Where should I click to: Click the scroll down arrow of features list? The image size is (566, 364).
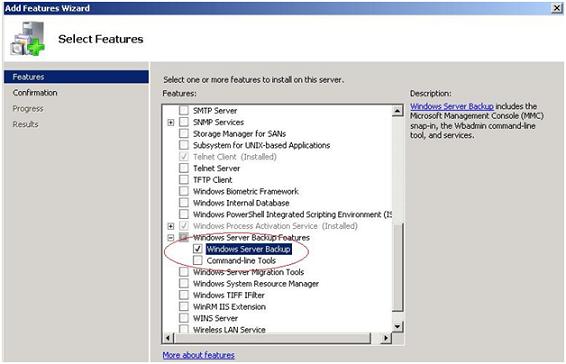point(397,327)
